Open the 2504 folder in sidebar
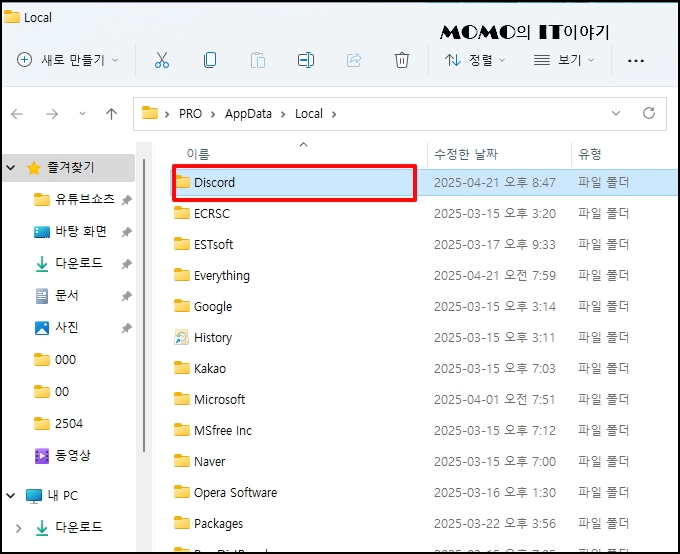680x554 pixels. pyautogui.click(x=59, y=423)
